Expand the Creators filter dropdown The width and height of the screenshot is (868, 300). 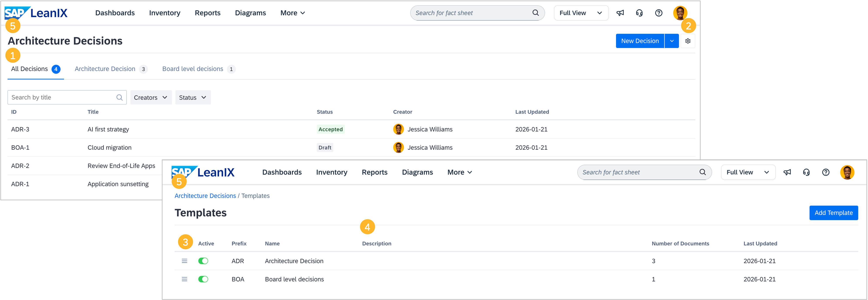(151, 97)
